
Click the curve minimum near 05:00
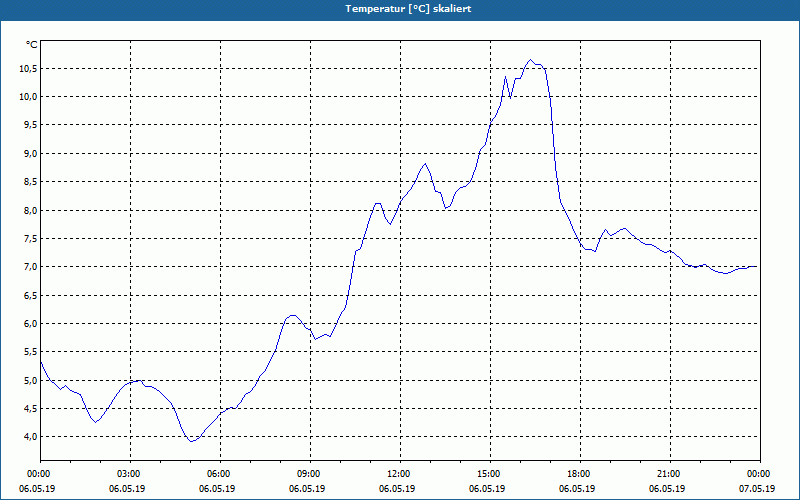click(x=191, y=441)
